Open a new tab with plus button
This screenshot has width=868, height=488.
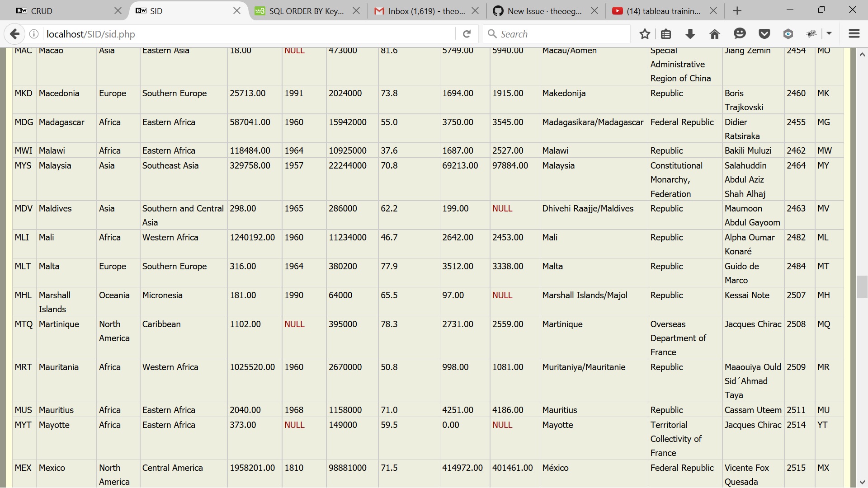737,11
